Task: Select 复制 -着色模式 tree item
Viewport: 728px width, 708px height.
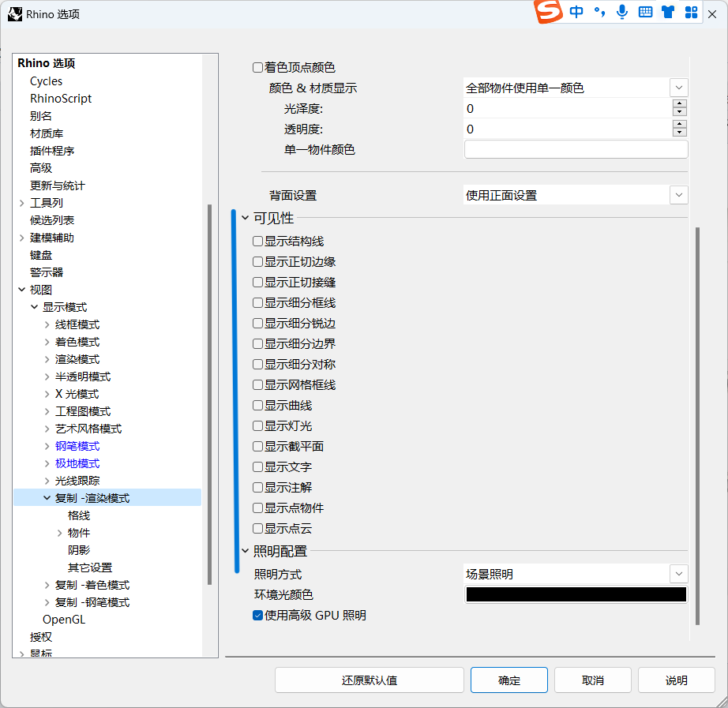Action: tap(92, 585)
